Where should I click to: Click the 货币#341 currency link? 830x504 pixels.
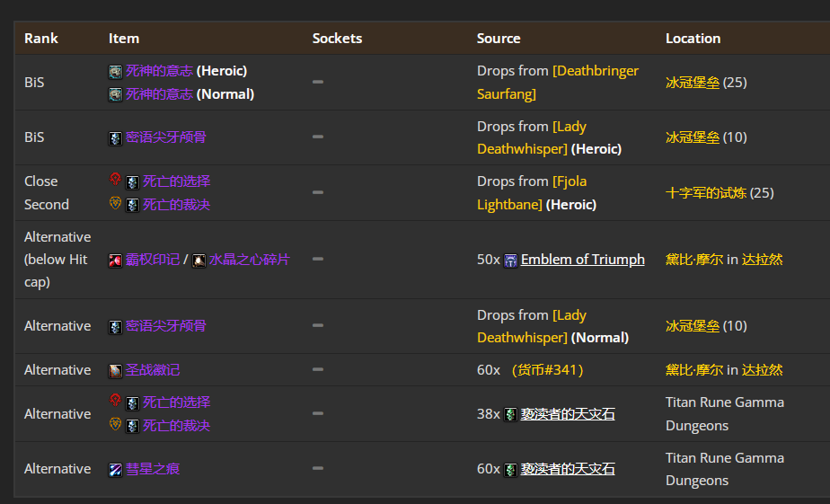[x=548, y=370]
